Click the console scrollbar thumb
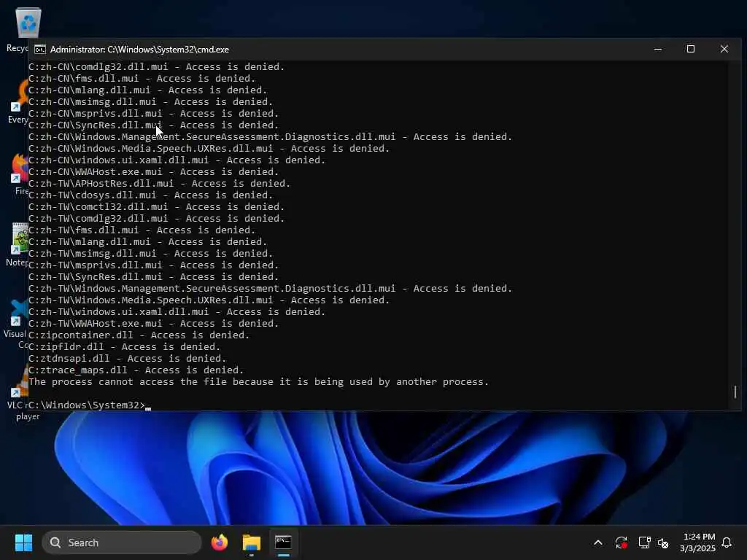 [x=735, y=392]
